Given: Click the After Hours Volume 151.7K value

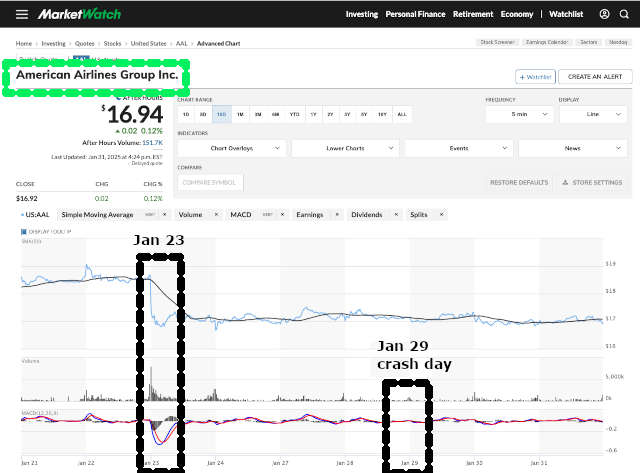Looking at the screenshot, I should [152, 142].
